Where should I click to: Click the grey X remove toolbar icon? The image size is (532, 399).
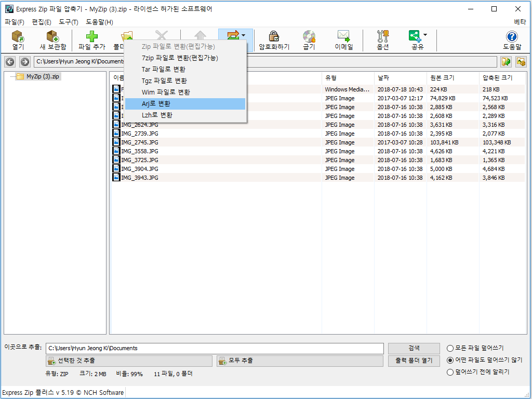162,35
